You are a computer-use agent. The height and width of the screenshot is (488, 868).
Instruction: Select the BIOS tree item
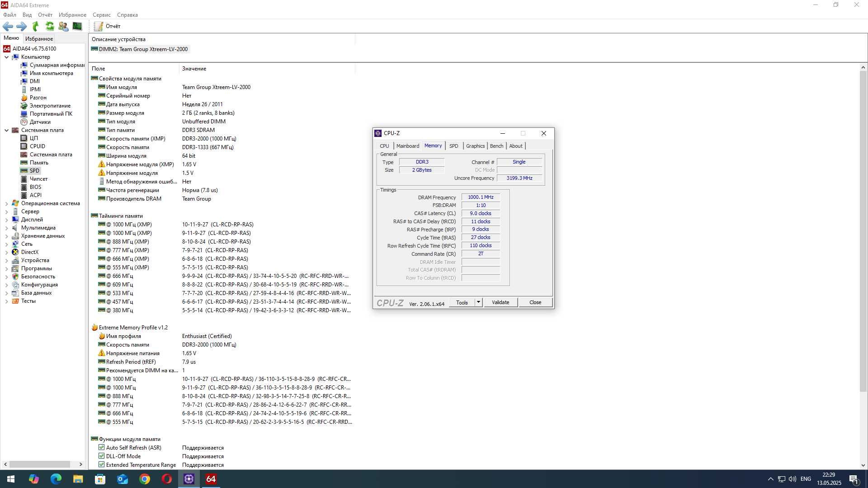[x=35, y=187]
